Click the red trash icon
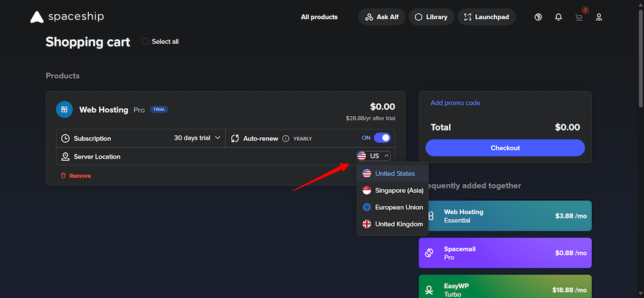This screenshot has width=644, height=298. click(63, 176)
